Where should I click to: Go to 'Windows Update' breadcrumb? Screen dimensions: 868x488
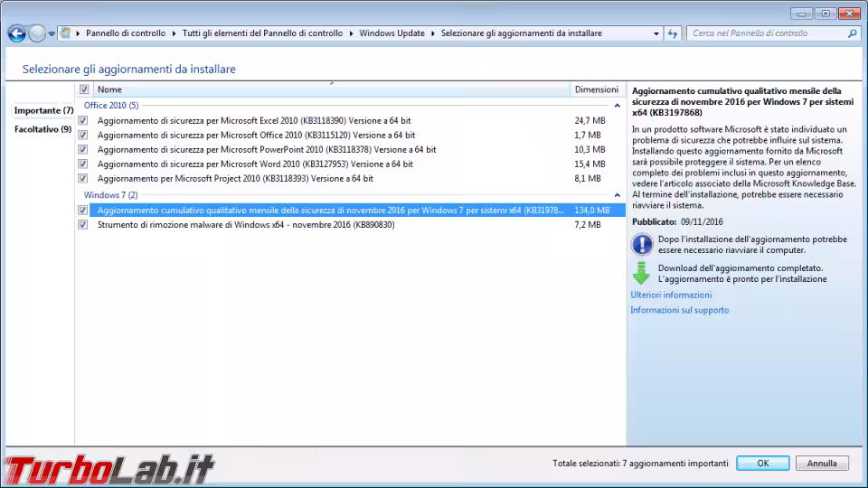click(x=392, y=33)
